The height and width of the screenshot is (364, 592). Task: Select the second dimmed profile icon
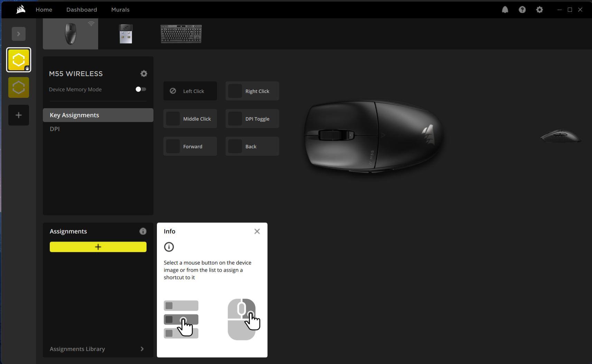19,87
